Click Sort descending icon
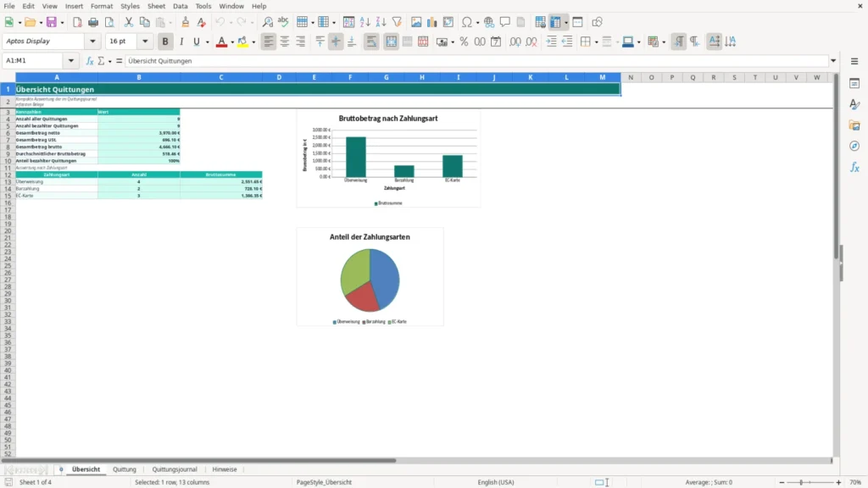Viewport: 868px width, 488px height. coord(381,22)
